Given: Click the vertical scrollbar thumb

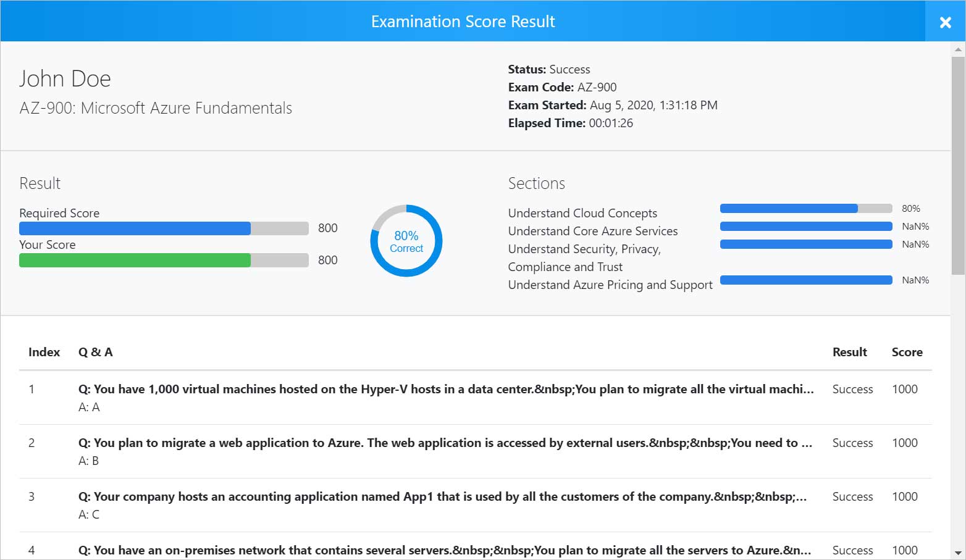Looking at the screenshot, I should 958,165.
